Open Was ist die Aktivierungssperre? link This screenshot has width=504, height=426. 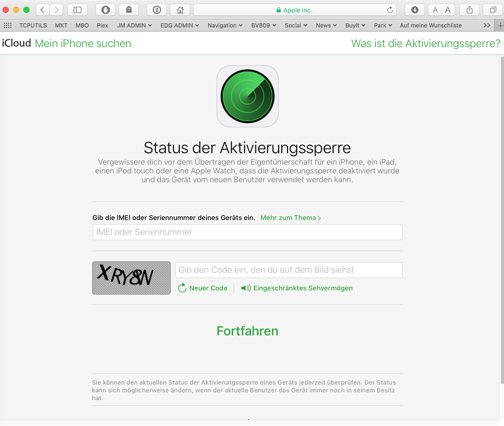(426, 43)
